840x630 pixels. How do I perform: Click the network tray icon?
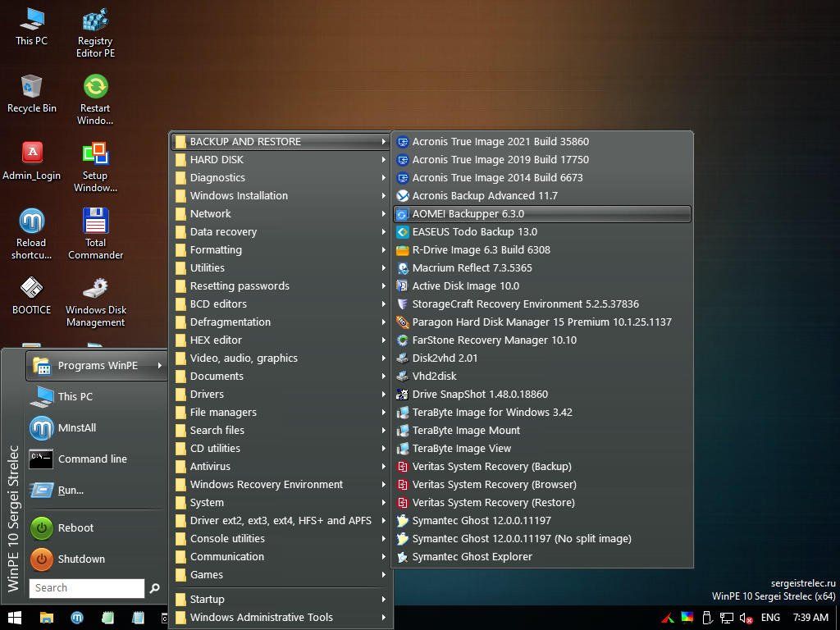coord(727,619)
